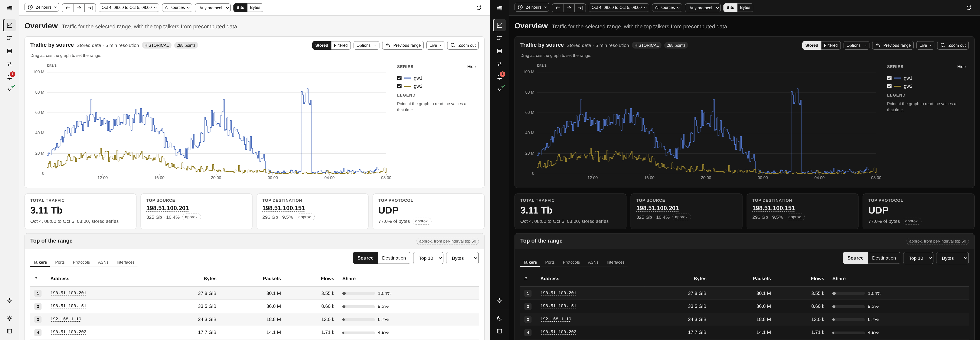Open the filter list icon in light sidebar
Viewport: 980px width, 340px height.
[10, 38]
